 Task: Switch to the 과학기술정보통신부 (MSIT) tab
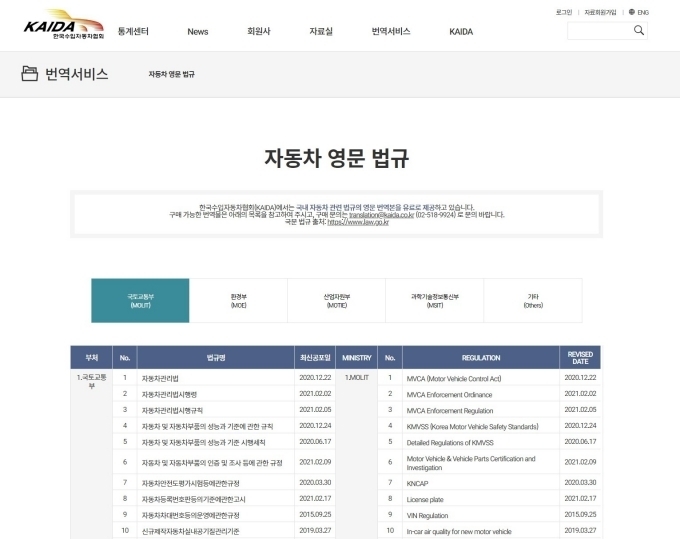point(435,301)
